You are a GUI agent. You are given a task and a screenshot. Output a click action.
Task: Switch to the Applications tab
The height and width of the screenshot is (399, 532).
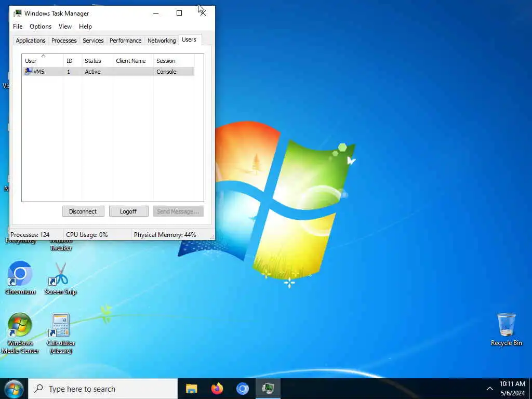coord(31,41)
